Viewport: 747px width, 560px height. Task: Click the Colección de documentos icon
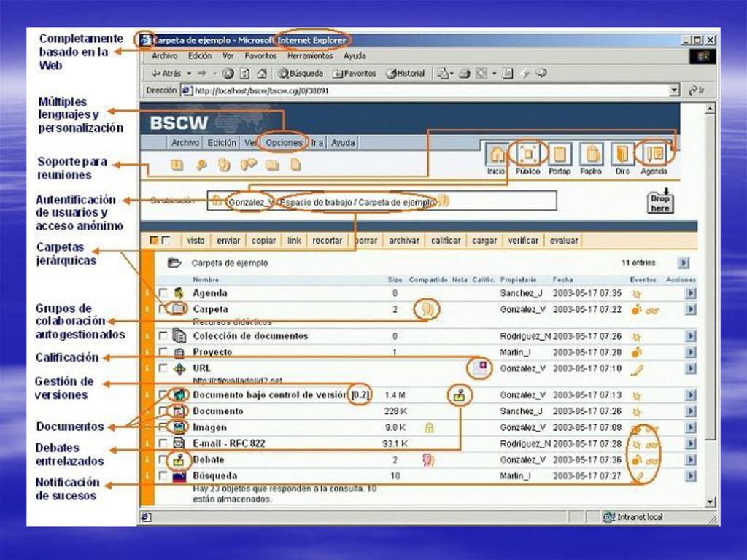[x=179, y=336]
